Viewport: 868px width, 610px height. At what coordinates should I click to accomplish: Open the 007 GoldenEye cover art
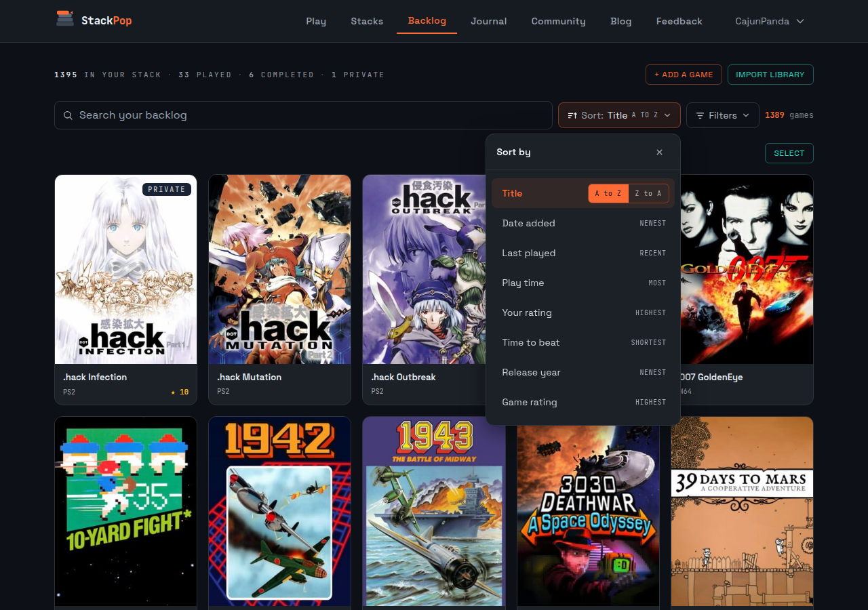click(x=745, y=270)
